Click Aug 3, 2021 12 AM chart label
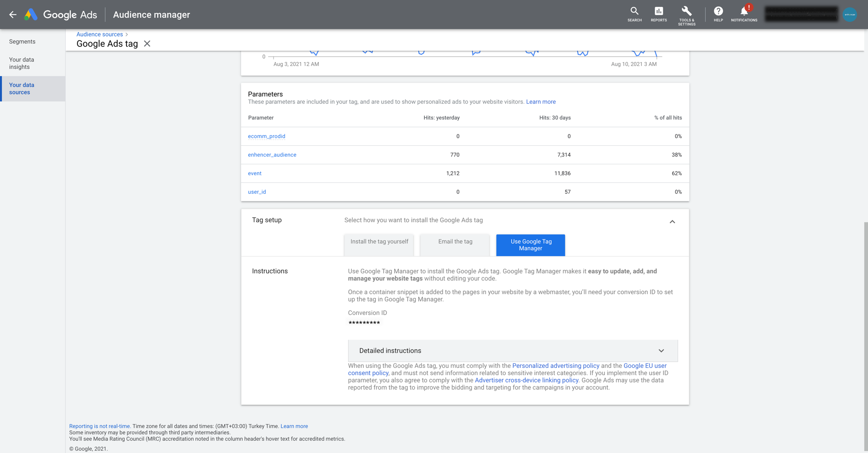 (x=296, y=64)
